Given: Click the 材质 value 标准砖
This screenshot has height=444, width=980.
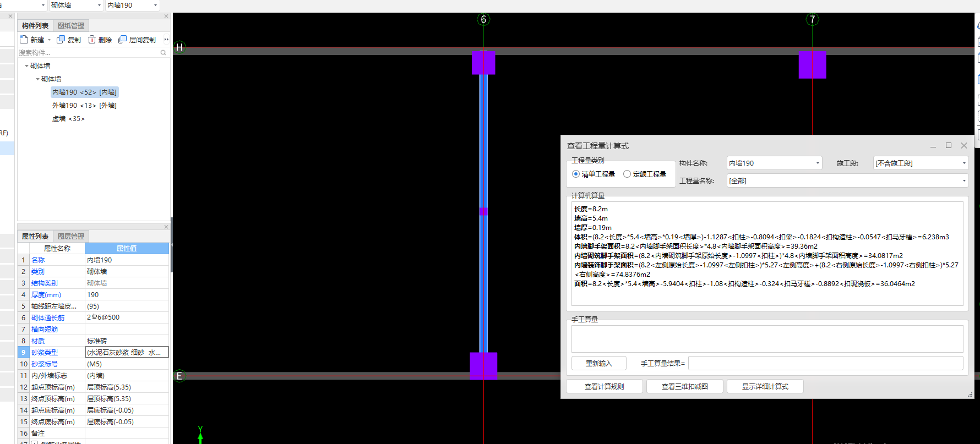Looking at the screenshot, I should 127,341.
